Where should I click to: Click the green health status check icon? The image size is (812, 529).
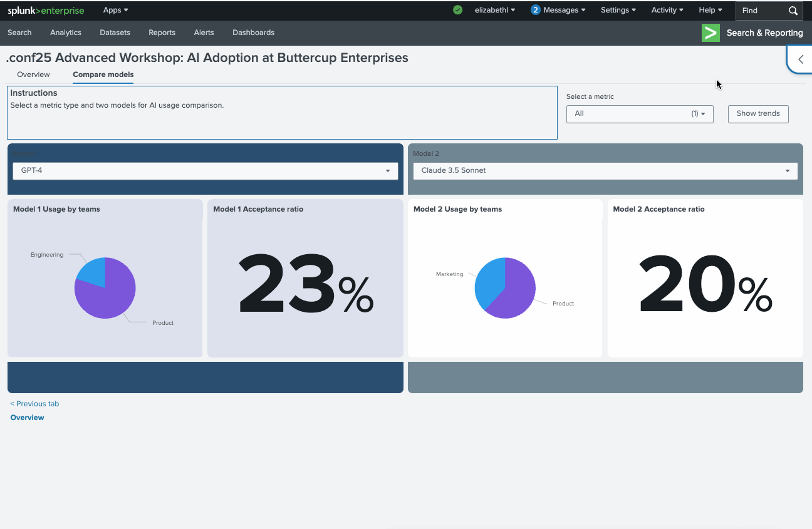[x=457, y=10]
